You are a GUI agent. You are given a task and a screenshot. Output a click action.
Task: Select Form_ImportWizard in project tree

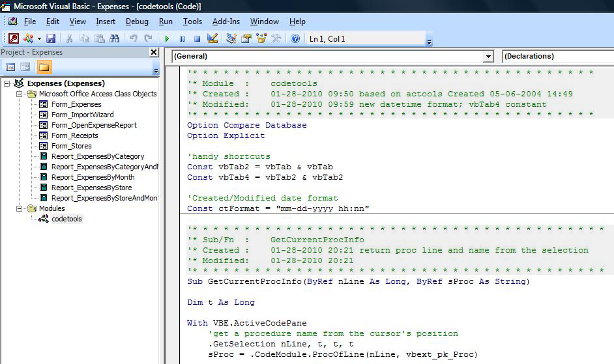click(x=83, y=115)
